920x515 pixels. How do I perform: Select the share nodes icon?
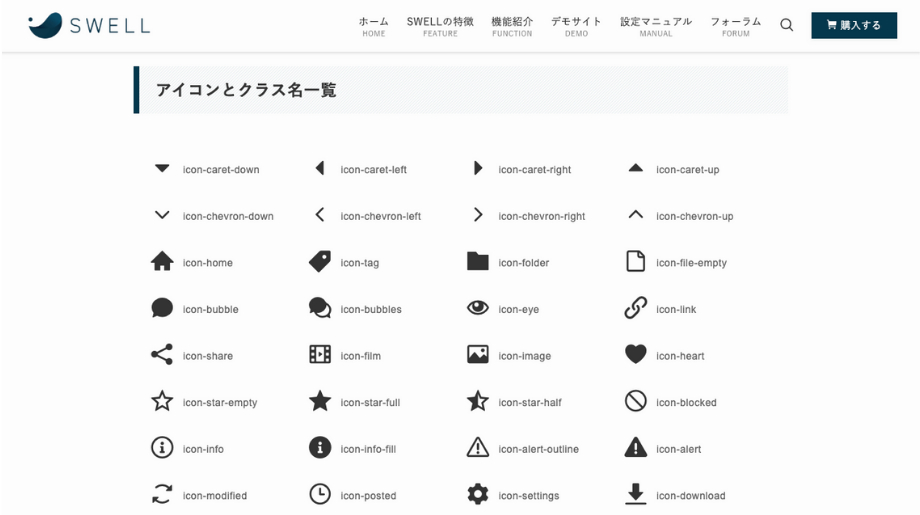162,355
